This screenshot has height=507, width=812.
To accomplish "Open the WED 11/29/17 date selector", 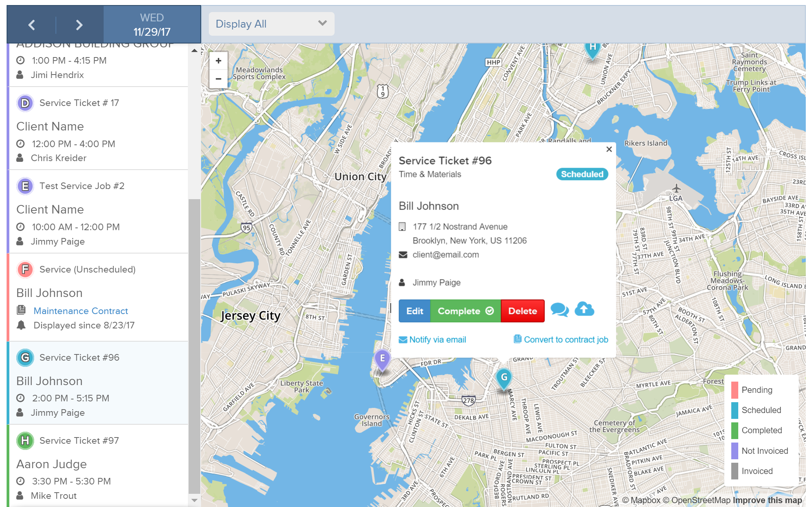I will (x=152, y=24).
